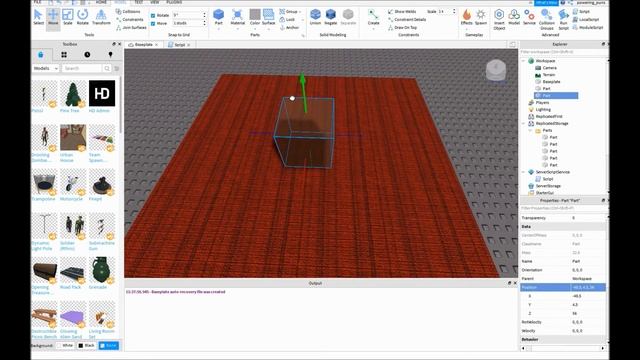Open the Toolbox marketplace bag tab
640x360 pixels.
point(40,54)
